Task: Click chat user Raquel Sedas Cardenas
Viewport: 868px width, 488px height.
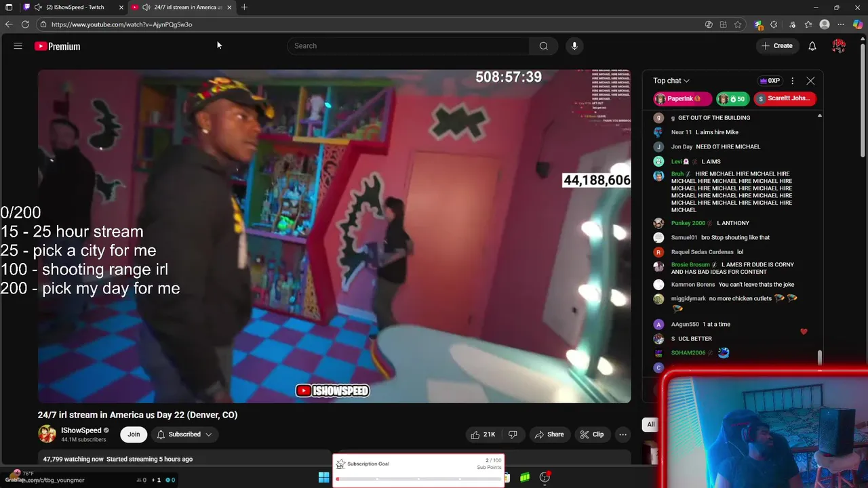Action: coord(702,252)
